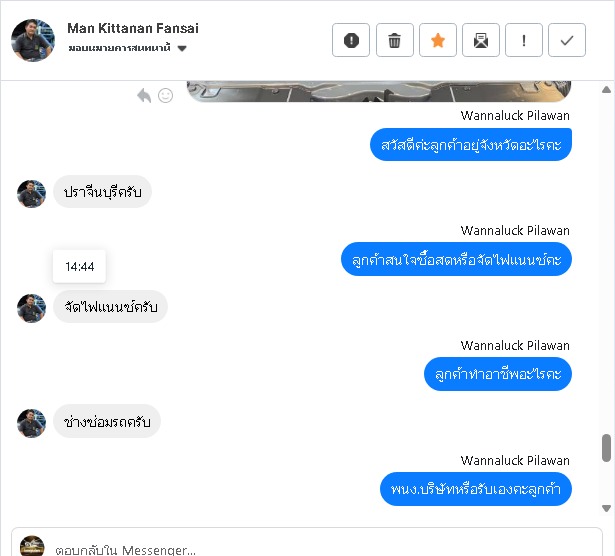Click the envelope mark-unread icon
Viewport: 615px width, 556px height.
pos(481,40)
